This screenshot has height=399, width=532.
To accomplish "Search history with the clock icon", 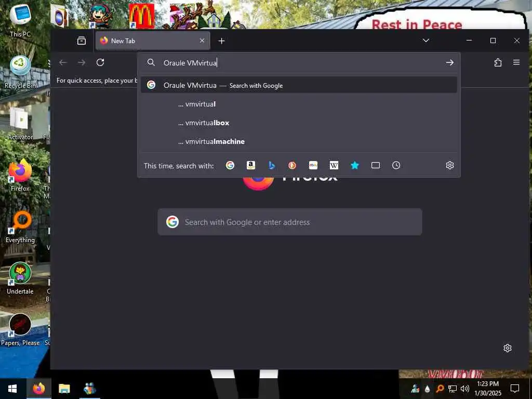I will coord(396,165).
